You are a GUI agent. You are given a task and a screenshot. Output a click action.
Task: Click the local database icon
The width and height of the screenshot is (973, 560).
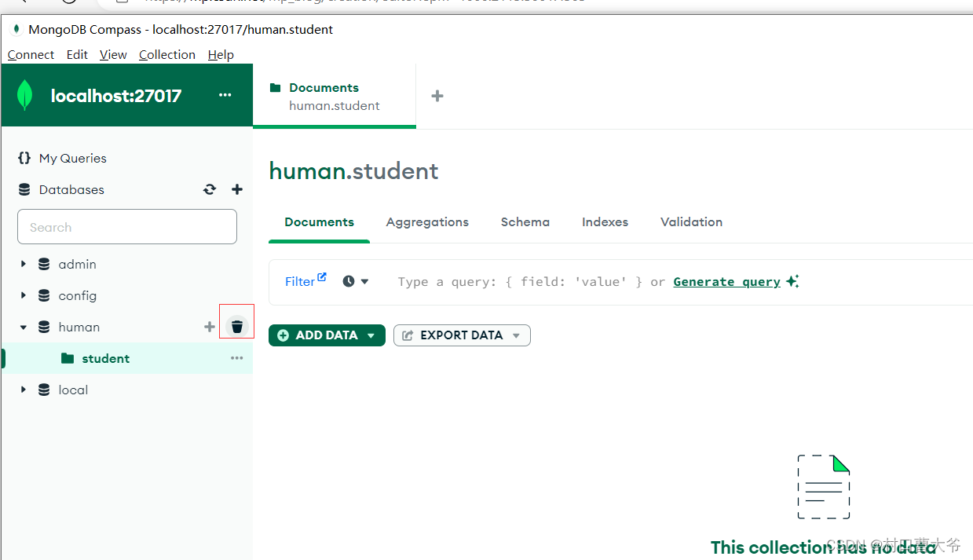(44, 390)
